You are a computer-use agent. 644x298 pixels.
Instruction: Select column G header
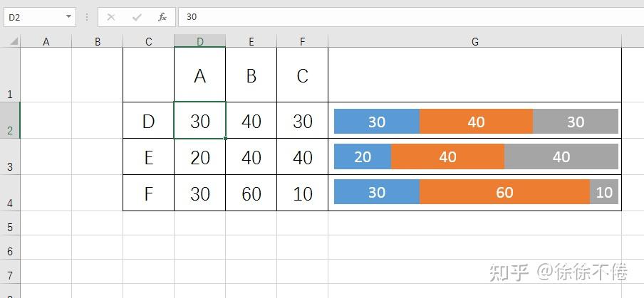pyautogui.click(x=474, y=42)
